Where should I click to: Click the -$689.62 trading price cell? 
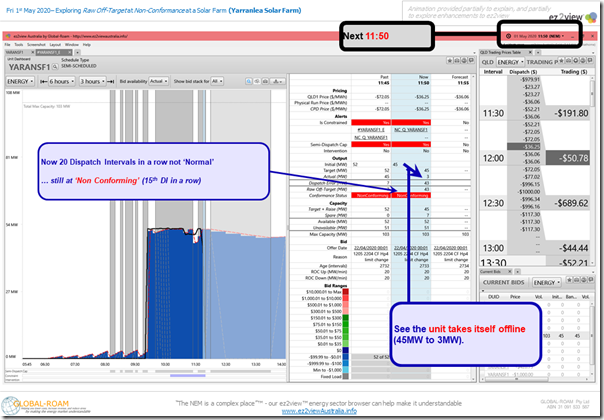click(x=568, y=203)
